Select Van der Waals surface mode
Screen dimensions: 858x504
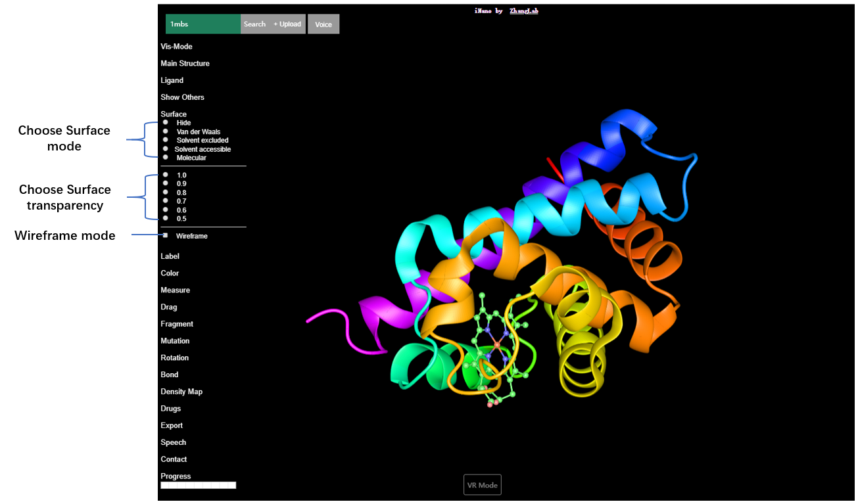tap(166, 131)
